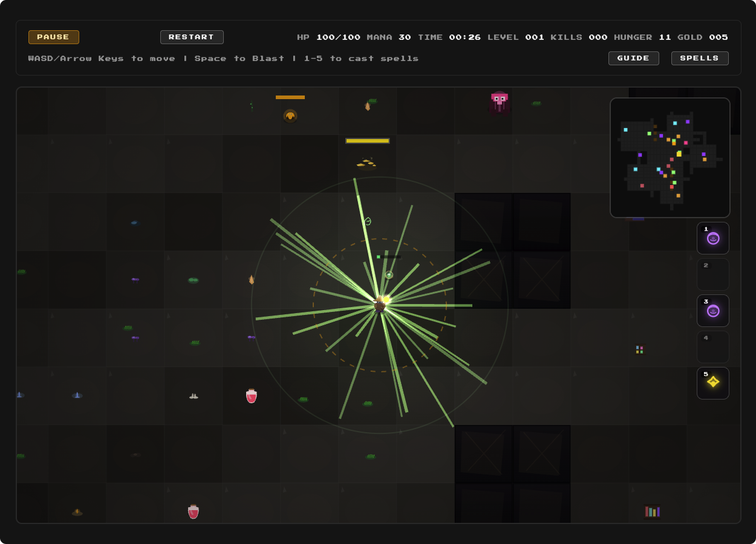Viewport: 756px width, 544px height.
Task: Select spell slot 1 purple orb
Action: point(713,238)
